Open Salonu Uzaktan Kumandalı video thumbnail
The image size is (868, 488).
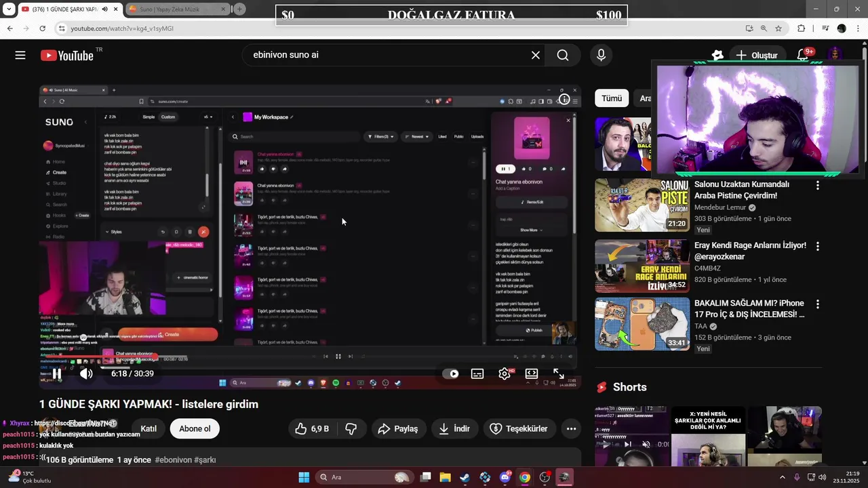[x=642, y=205]
